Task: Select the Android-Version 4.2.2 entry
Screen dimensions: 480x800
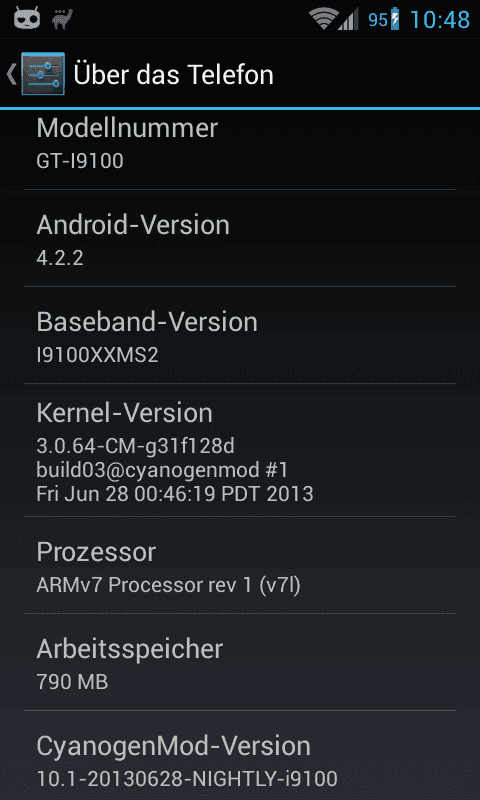Action: [x=240, y=238]
